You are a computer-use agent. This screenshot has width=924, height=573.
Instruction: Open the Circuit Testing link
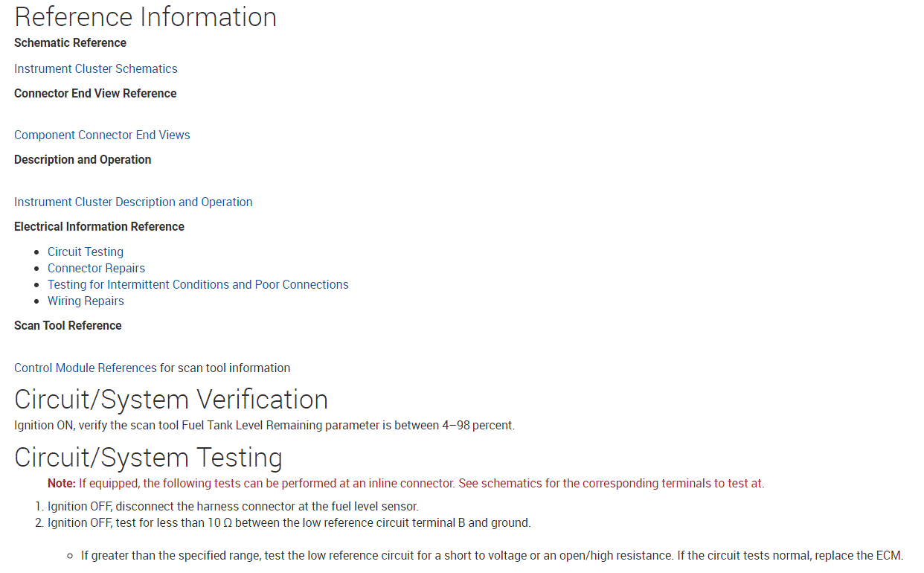(86, 252)
